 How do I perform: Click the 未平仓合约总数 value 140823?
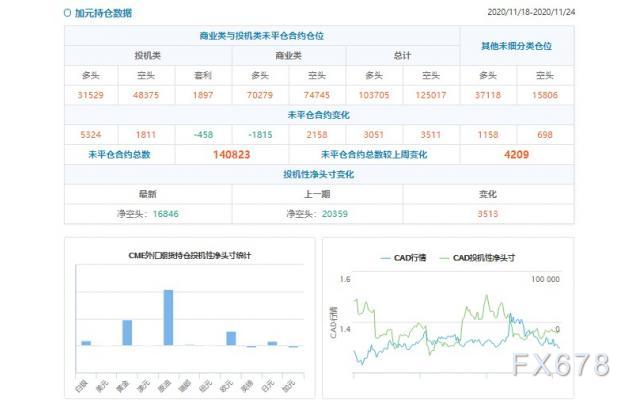click(x=232, y=155)
